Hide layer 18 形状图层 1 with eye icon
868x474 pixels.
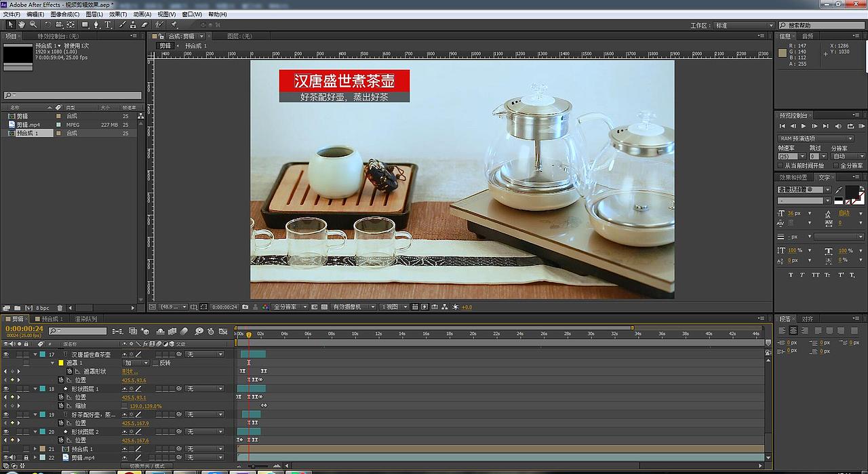6,389
